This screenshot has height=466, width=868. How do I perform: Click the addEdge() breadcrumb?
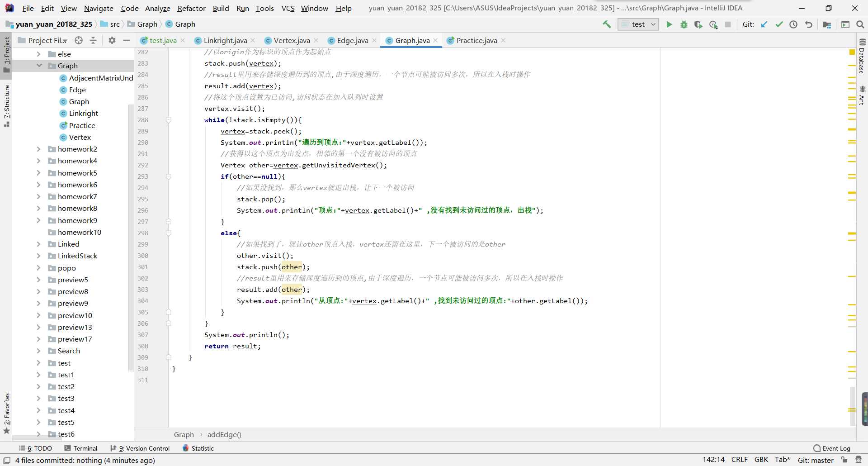[x=224, y=434]
